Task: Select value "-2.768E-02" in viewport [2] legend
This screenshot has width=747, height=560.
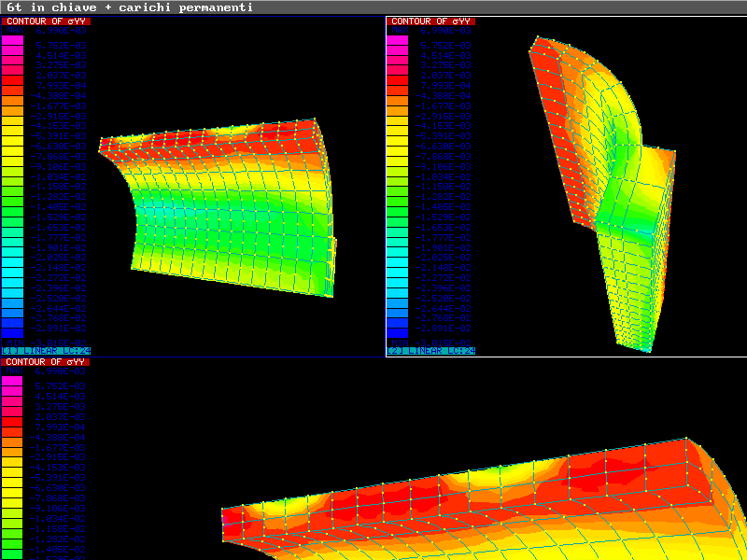Action: (443, 318)
